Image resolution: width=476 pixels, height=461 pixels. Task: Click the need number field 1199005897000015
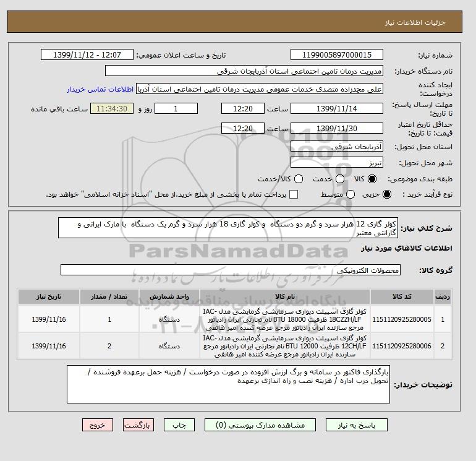click(x=337, y=54)
